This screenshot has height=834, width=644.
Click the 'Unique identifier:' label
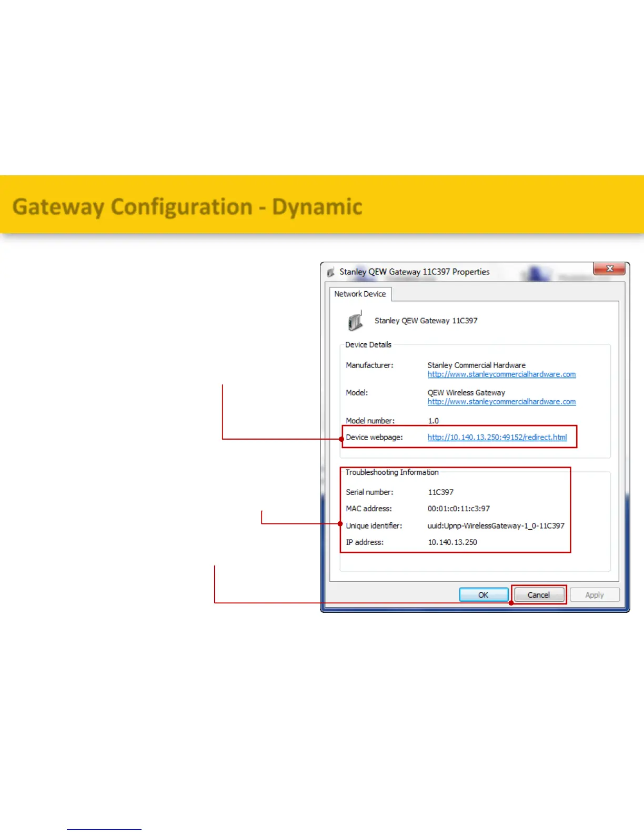[374, 525]
